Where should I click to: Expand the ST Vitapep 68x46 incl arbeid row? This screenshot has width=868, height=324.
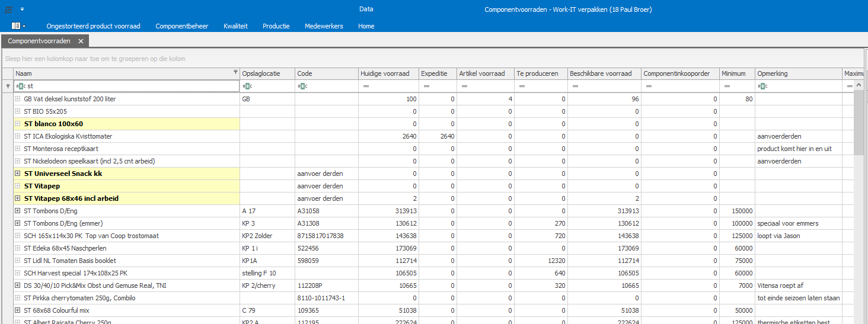(18, 198)
